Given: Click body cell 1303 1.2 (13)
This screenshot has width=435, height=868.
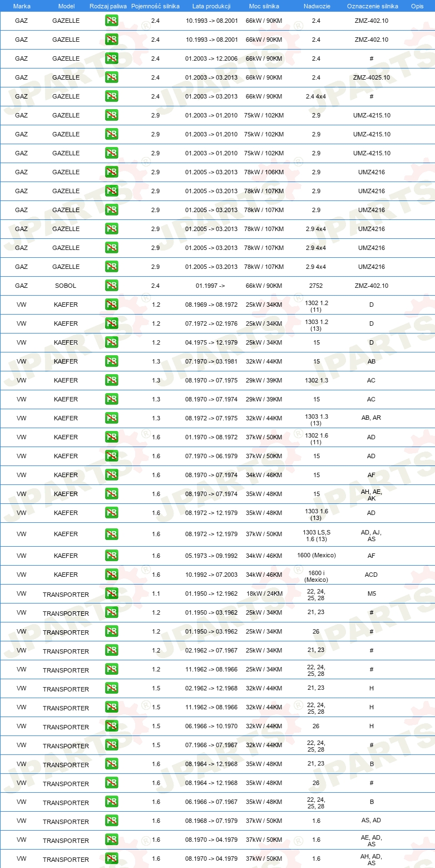Looking at the screenshot, I should tap(317, 325).
